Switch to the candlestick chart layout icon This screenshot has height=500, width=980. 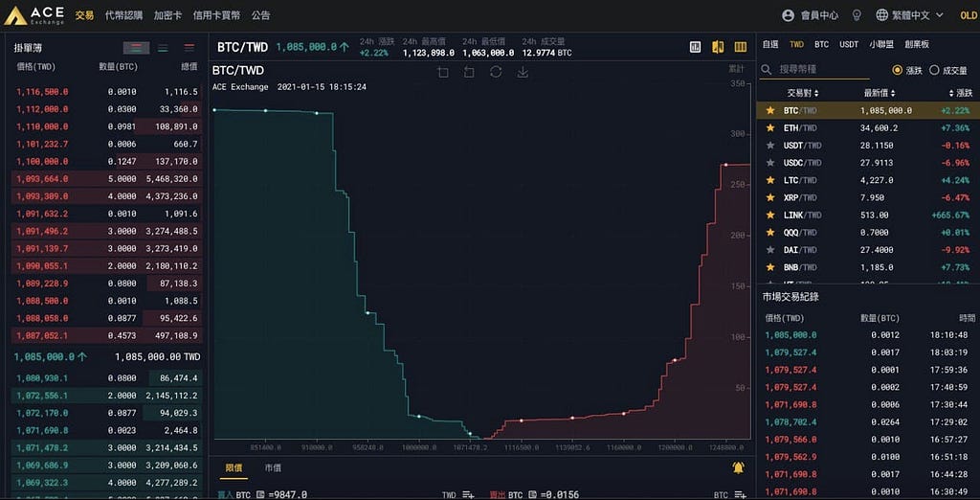(x=718, y=47)
